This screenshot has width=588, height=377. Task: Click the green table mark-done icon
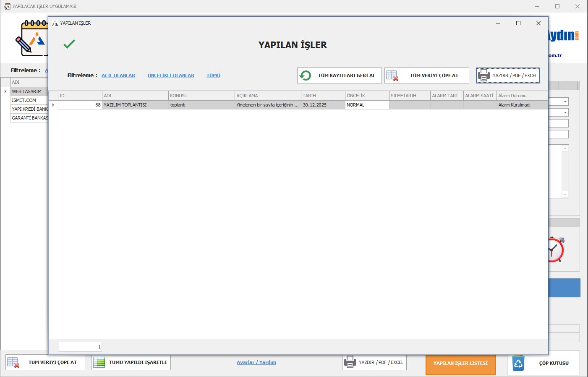point(99,362)
